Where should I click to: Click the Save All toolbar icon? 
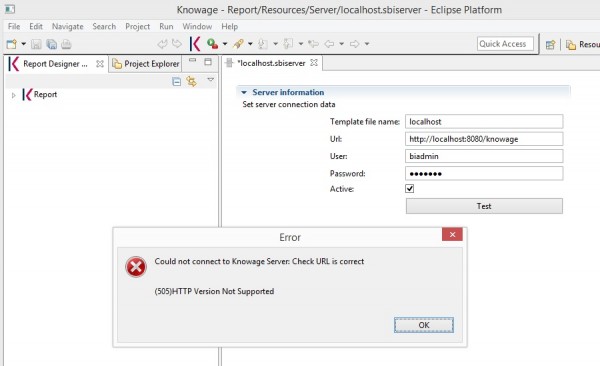tap(52, 44)
